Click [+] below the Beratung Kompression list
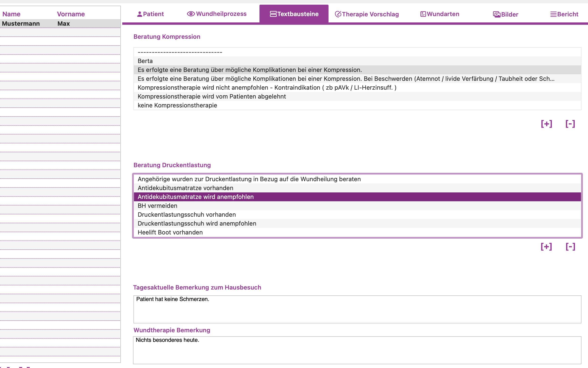Image resolution: width=588 pixels, height=368 pixels. point(546,124)
